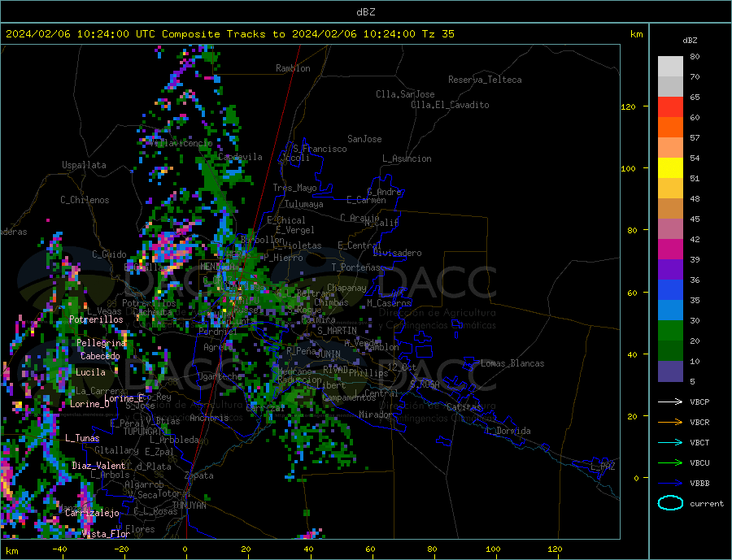Screen dimensions: 732x560
Task: Click the S_Francisco map label
Action: 320,149
